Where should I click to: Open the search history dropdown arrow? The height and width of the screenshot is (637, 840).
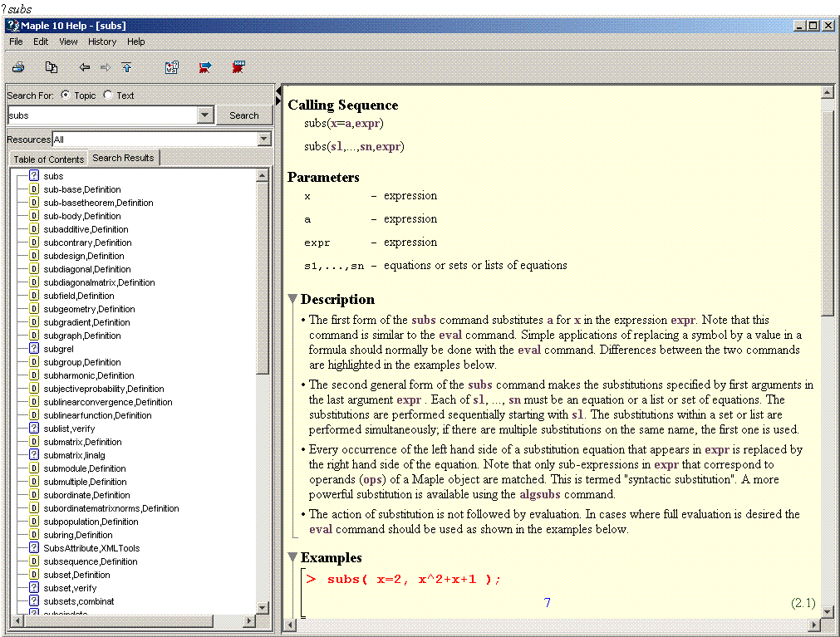[x=205, y=115]
